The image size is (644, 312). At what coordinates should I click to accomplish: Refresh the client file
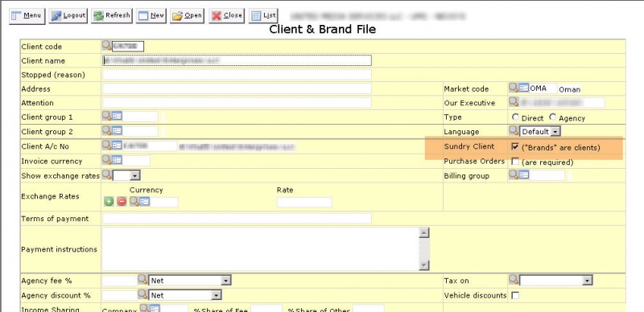point(112,16)
